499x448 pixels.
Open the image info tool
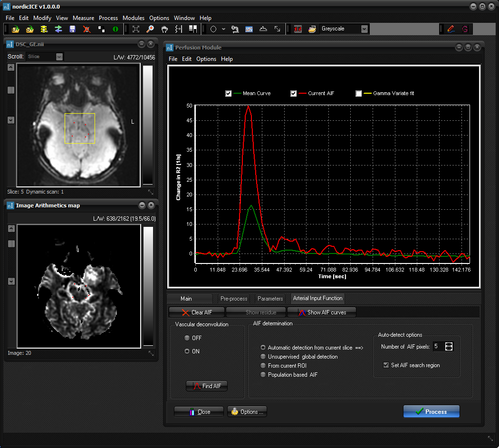point(115,29)
